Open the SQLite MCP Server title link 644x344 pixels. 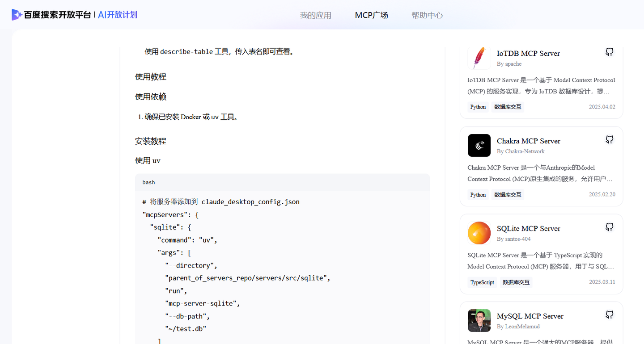[529, 228]
